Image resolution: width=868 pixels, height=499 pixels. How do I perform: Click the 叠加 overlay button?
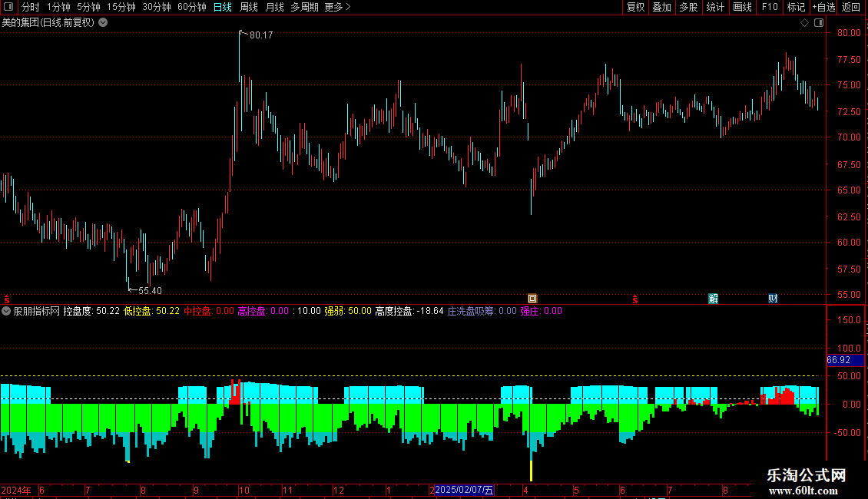661,7
